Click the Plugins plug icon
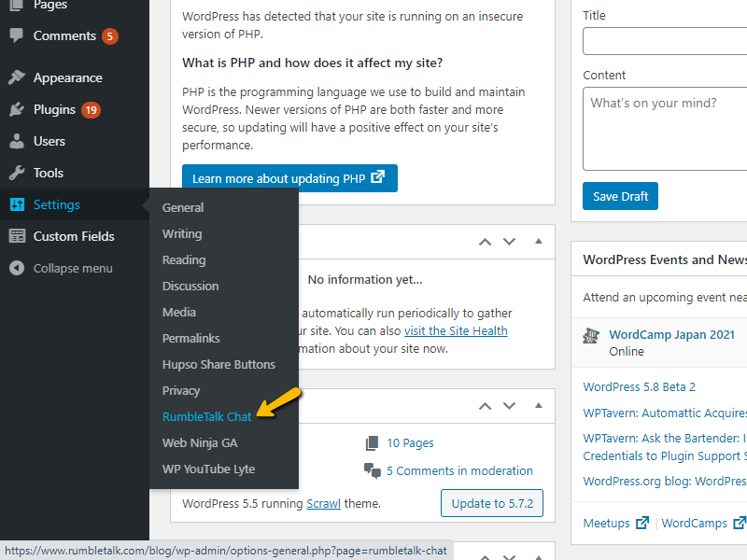The width and height of the screenshot is (747, 560). [x=17, y=109]
